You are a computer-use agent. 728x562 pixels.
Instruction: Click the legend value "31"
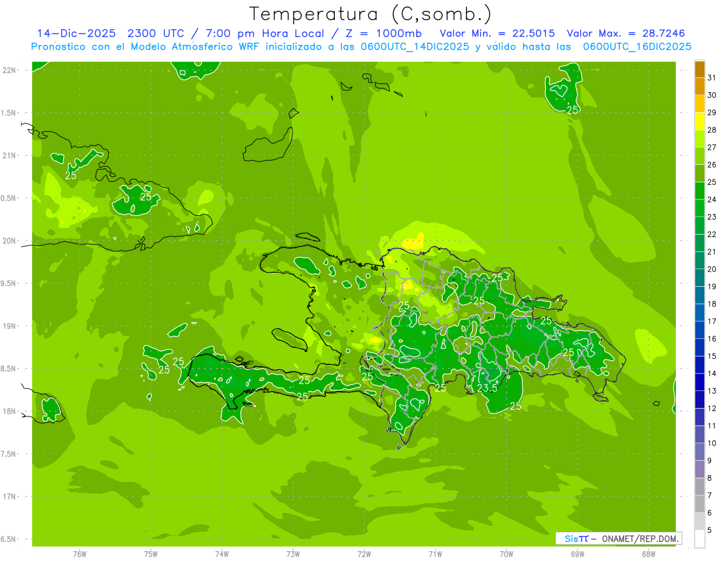(x=712, y=78)
